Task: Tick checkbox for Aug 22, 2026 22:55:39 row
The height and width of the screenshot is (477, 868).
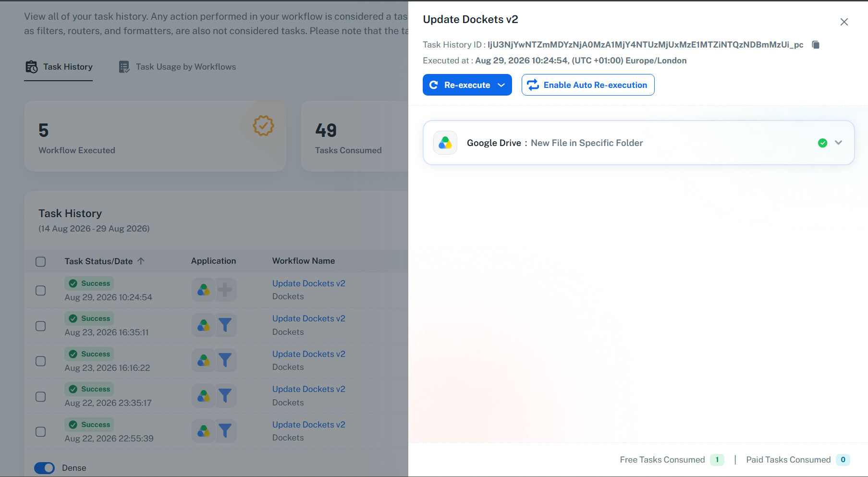Action: click(x=41, y=432)
